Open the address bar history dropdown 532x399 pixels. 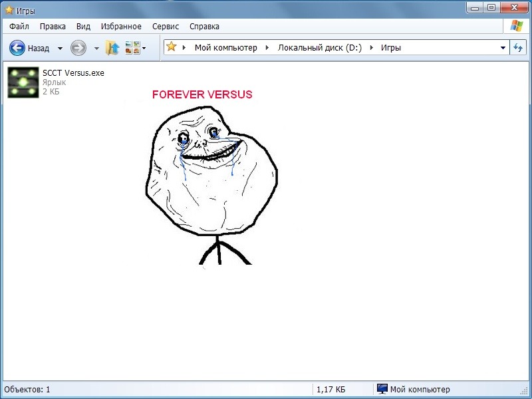coord(503,48)
